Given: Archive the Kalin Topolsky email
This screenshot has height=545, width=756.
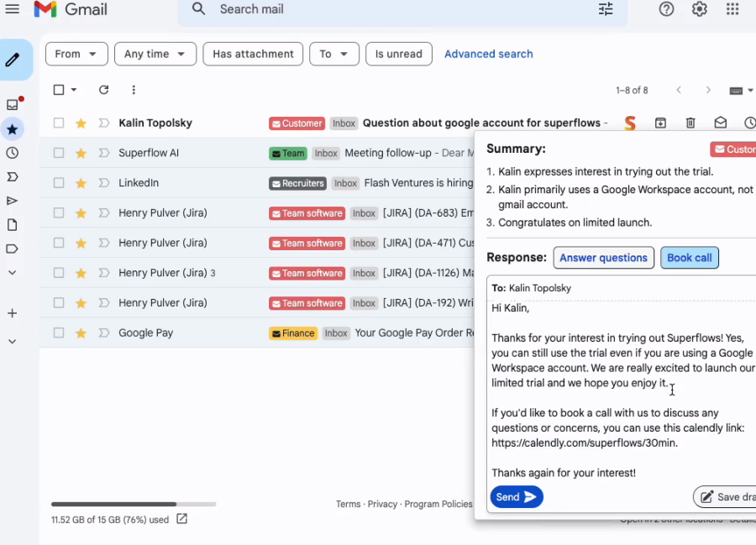Looking at the screenshot, I should (660, 123).
